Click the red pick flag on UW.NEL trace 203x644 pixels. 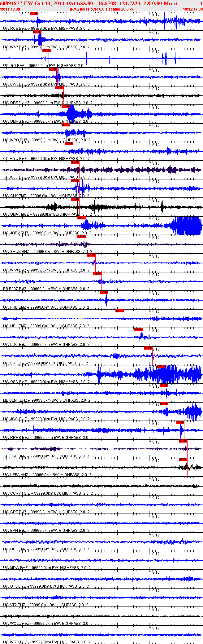tap(119, 311)
